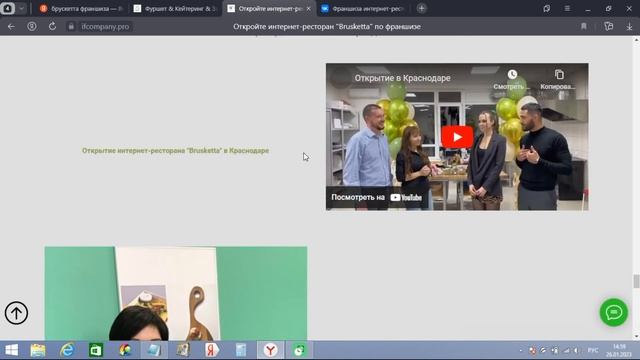Click the scroll-to-top arrow button
This screenshot has width=640, height=360.
click(x=16, y=313)
